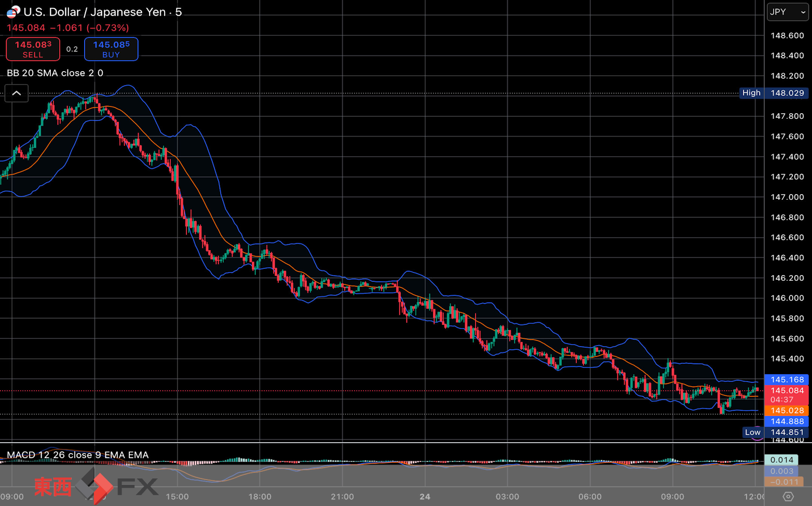Click the 東西FX watermark logo
Image resolution: width=812 pixels, height=506 pixels.
click(96, 486)
